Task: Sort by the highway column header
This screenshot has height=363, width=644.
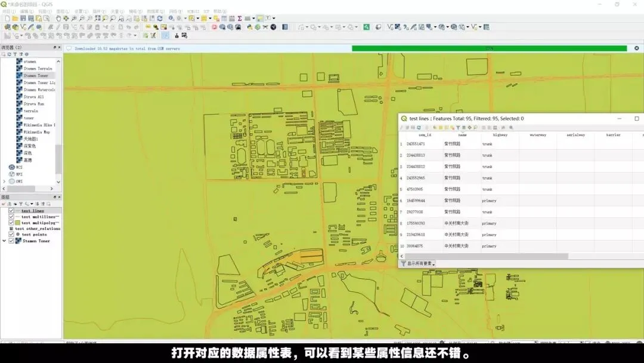Action: 500,135
